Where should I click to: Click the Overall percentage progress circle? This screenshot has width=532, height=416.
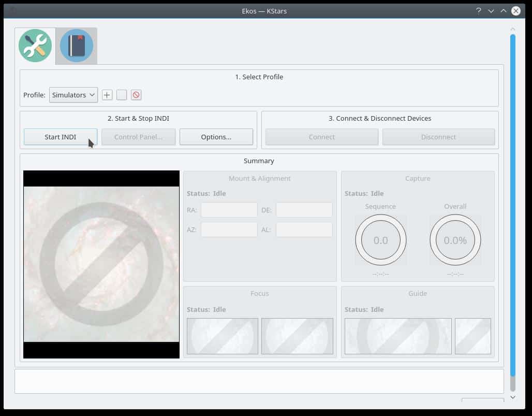(x=455, y=240)
